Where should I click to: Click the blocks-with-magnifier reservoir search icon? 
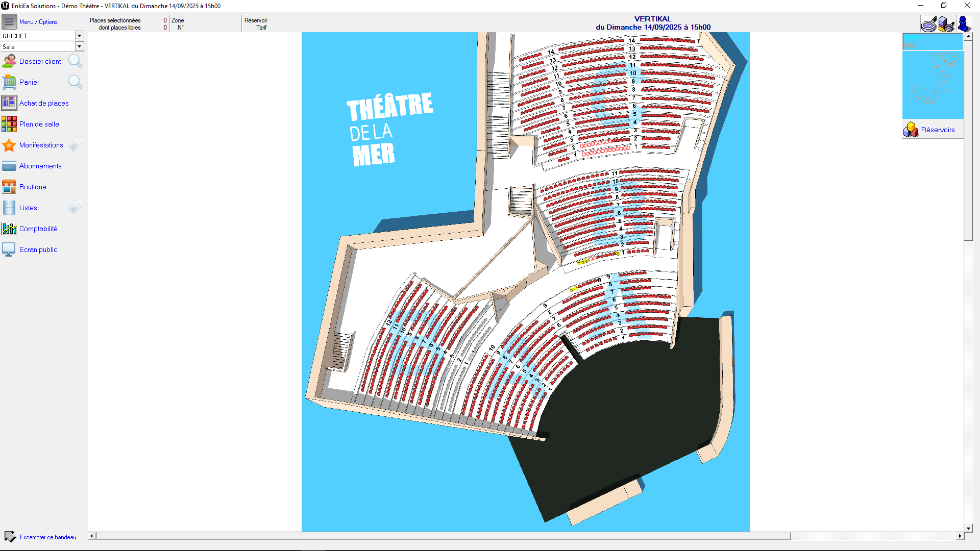click(x=946, y=24)
